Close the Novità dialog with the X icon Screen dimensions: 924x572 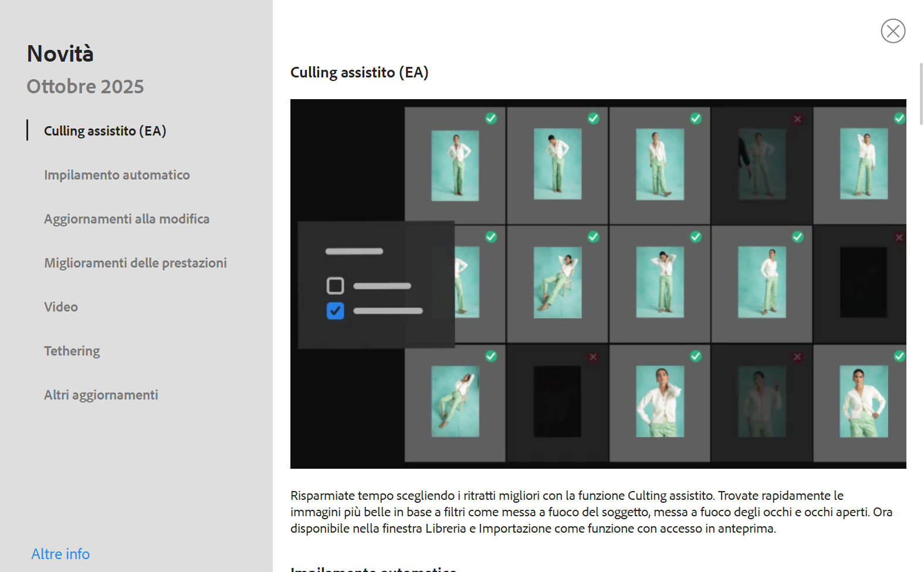(x=892, y=31)
